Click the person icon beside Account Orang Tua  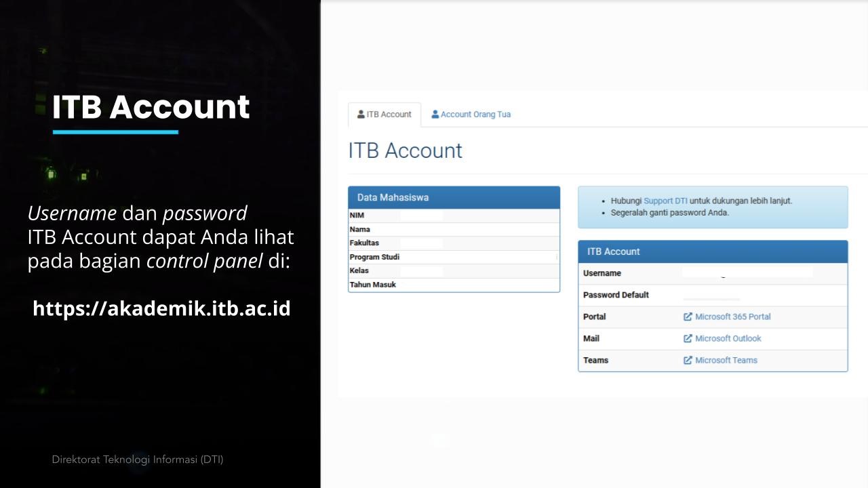(435, 115)
